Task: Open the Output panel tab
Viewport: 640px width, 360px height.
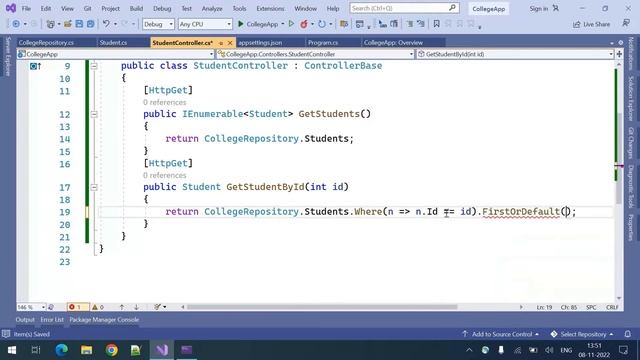Action: coord(25,320)
